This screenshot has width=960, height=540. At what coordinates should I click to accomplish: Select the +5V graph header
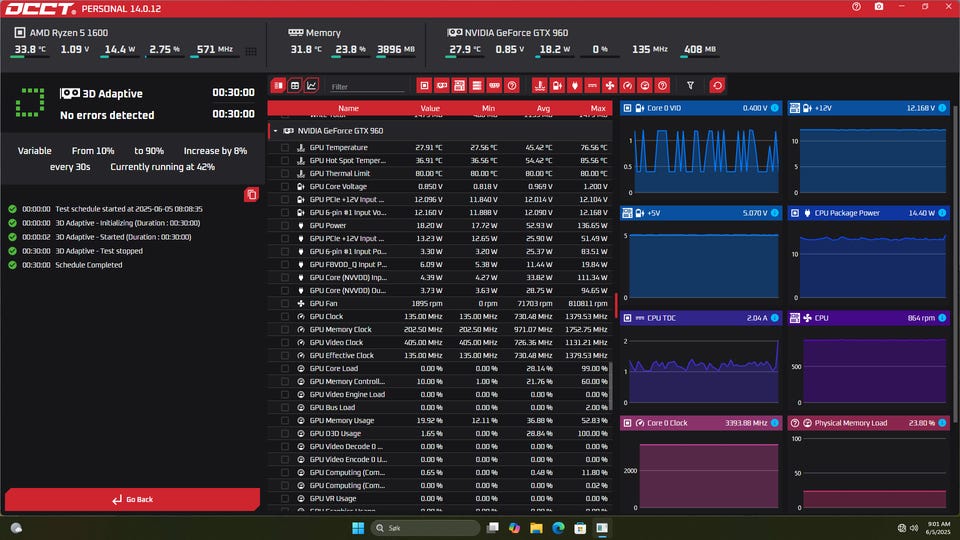(x=701, y=213)
